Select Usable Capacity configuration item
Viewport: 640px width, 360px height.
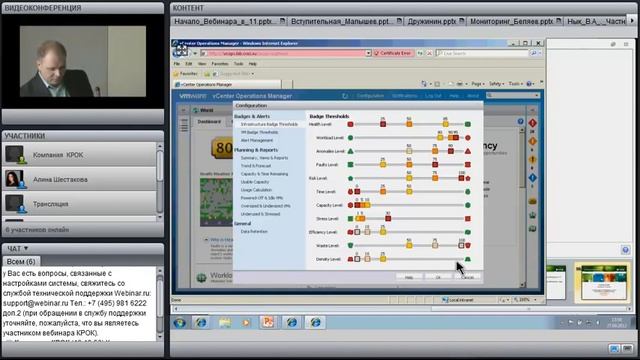(x=255, y=182)
